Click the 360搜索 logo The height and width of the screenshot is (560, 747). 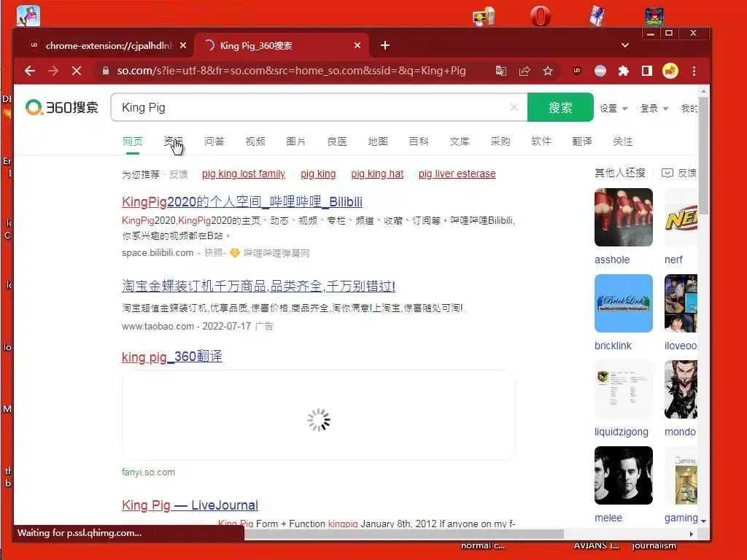[62, 107]
